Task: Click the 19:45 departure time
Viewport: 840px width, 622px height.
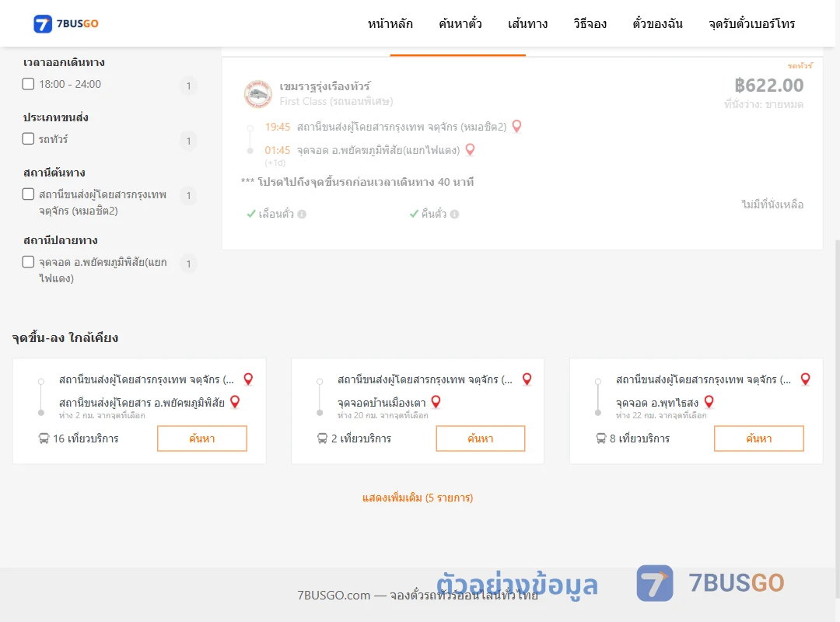Action: tap(278, 127)
